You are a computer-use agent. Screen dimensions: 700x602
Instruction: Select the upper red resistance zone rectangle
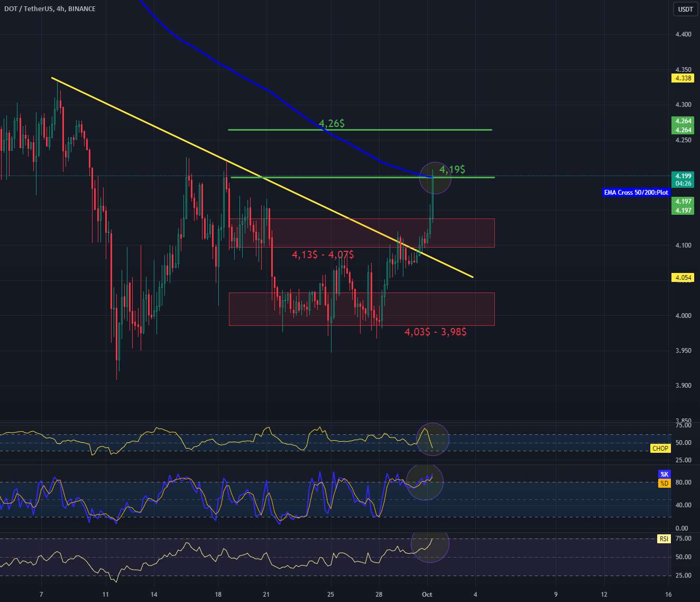[362, 233]
